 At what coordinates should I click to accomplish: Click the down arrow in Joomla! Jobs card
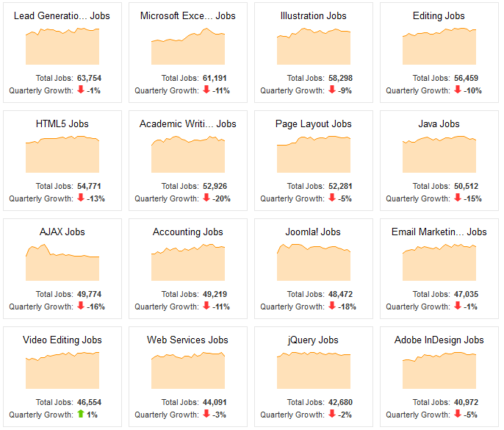click(x=332, y=306)
